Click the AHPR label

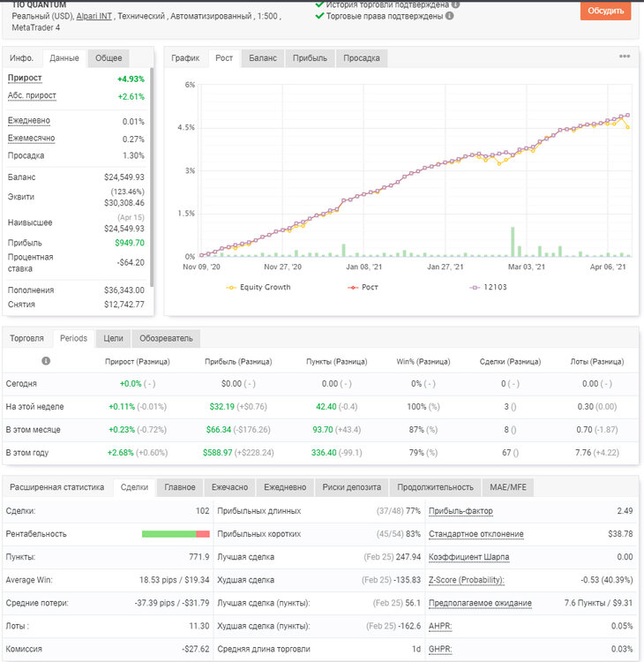(x=440, y=626)
